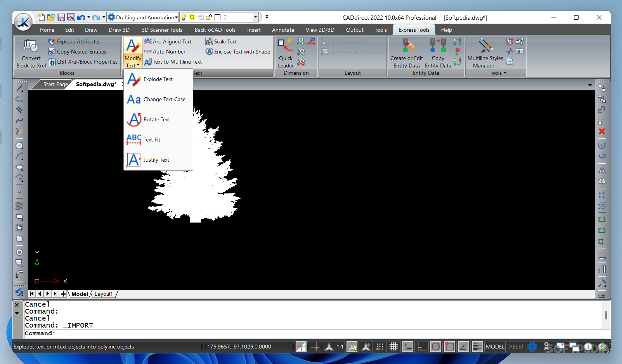Click Enclose Text with Shape
622x364 pixels.
tap(237, 52)
